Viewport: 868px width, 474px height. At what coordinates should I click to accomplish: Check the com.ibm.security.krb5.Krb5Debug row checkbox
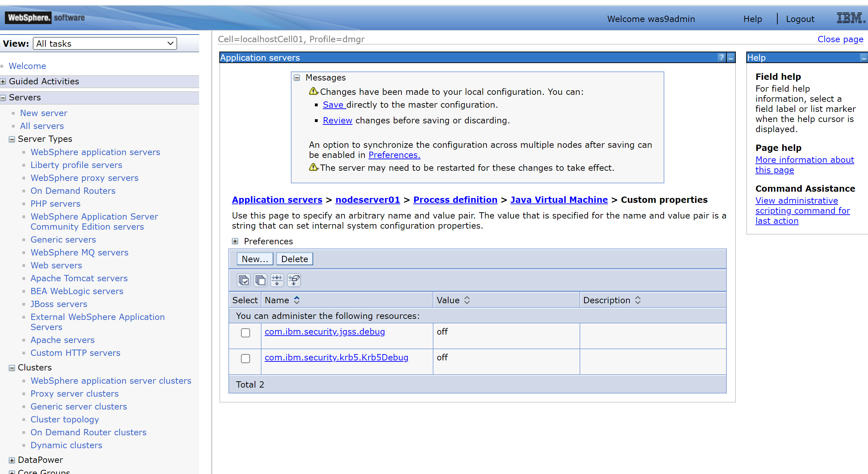pos(246,359)
